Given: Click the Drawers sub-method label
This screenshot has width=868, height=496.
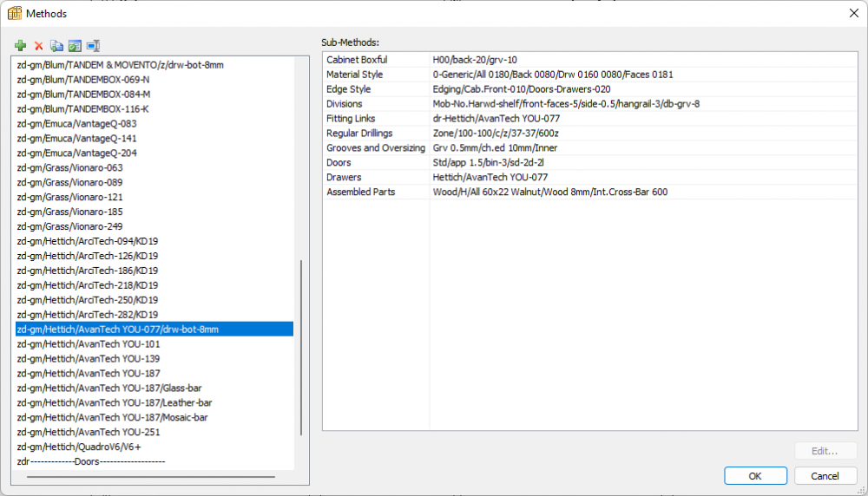Looking at the screenshot, I should click(x=344, y=177).
